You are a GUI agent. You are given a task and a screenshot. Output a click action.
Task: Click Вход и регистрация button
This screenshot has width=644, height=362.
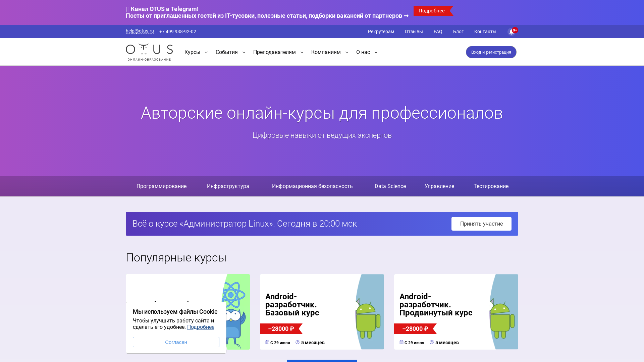pyautogui.click(x=491, y=52)
